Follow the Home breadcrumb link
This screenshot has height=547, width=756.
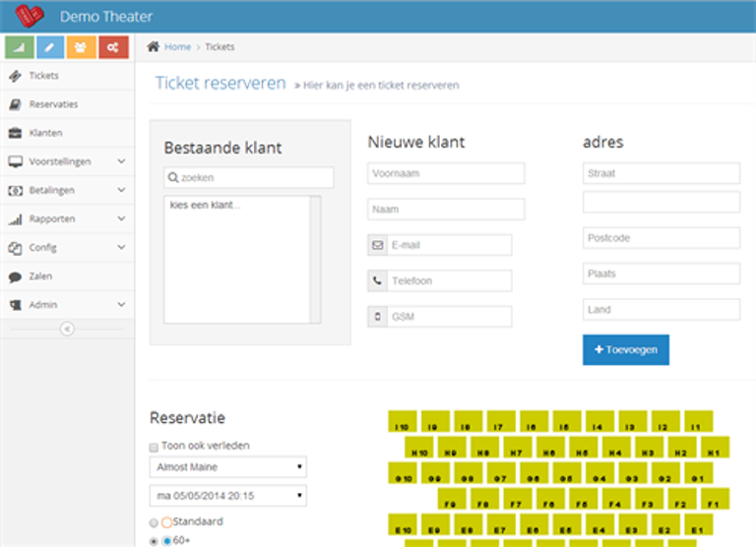point(177,46)
